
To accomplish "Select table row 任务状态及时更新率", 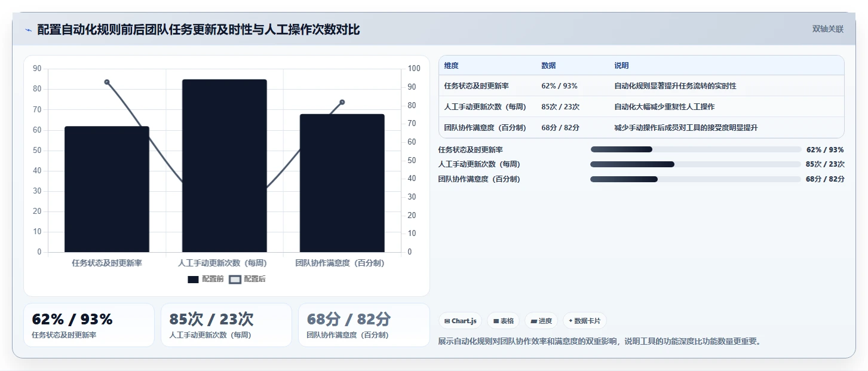I will [x=642, y=86].
